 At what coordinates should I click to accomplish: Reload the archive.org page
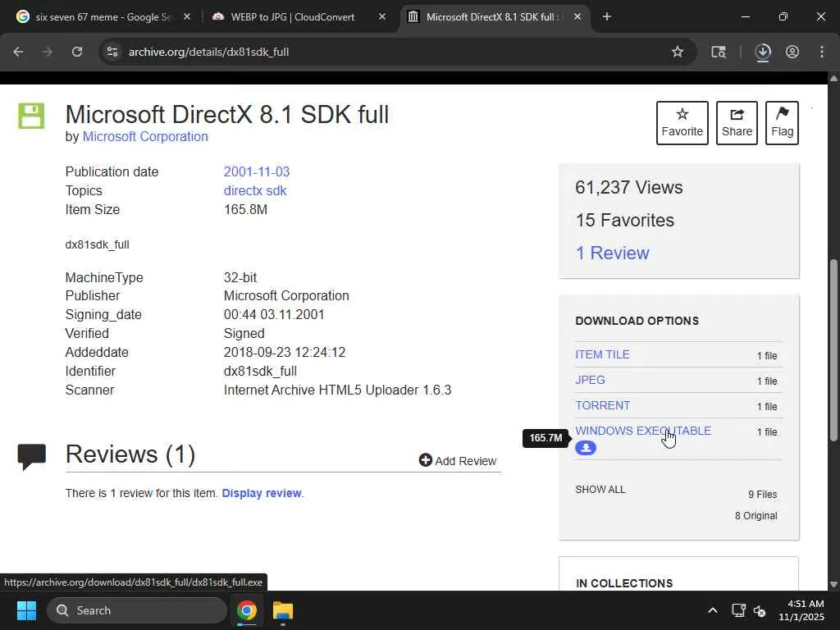pyautogui.click(x=77, y=52)
